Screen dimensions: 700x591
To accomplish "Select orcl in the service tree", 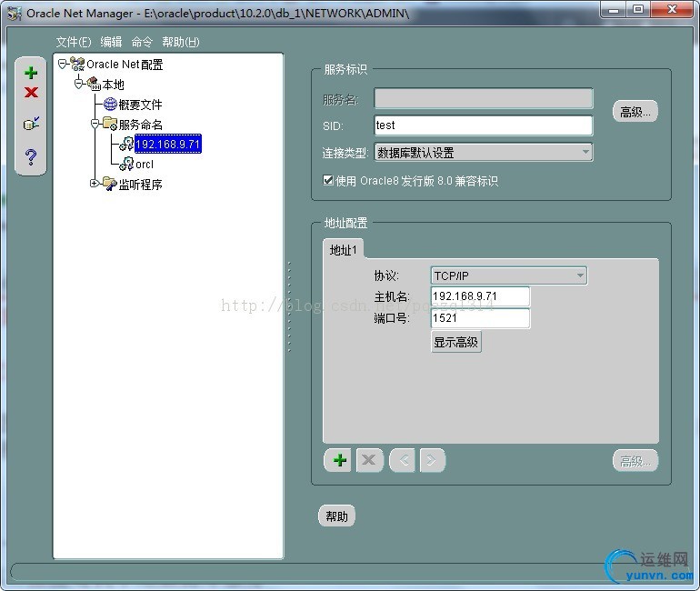I will (145, 165).
